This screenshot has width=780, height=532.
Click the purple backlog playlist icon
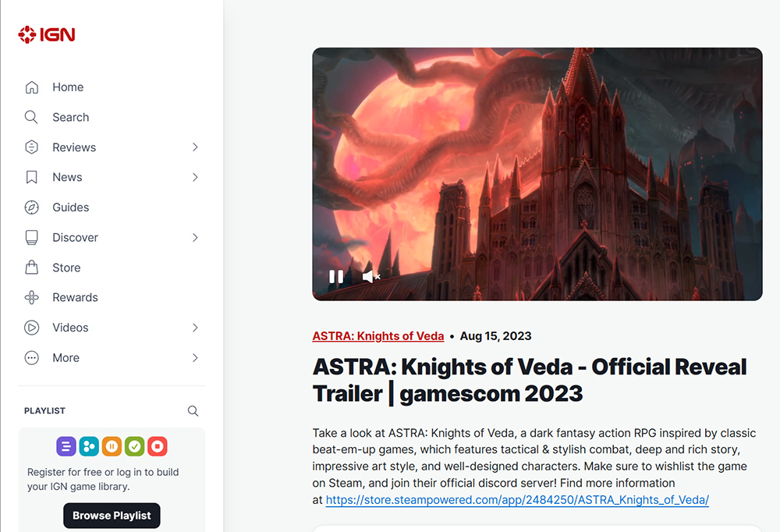coord(66,446)
